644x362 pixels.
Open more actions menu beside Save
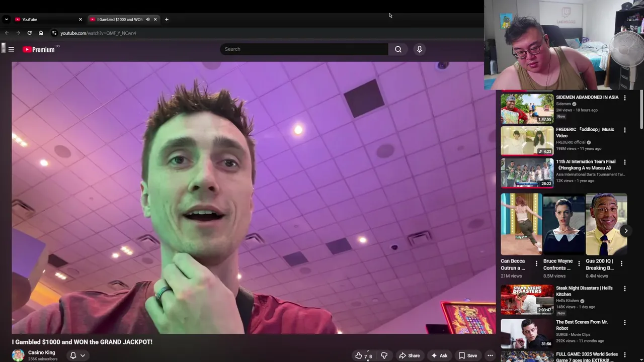[490, 355]
